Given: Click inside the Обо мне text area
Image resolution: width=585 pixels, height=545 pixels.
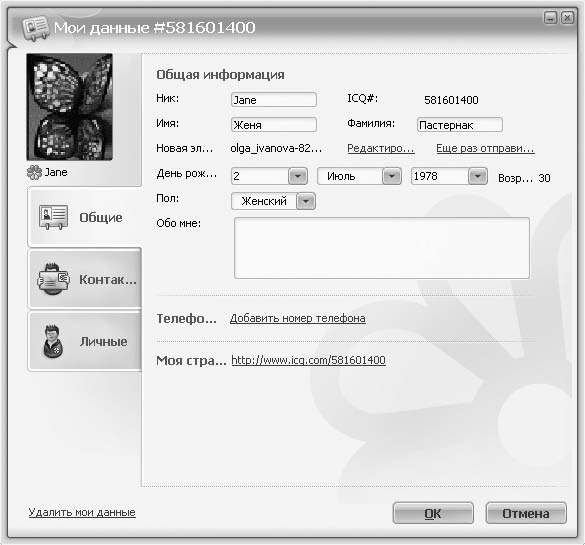Looking at the screenshot, I should coord(382,248).
